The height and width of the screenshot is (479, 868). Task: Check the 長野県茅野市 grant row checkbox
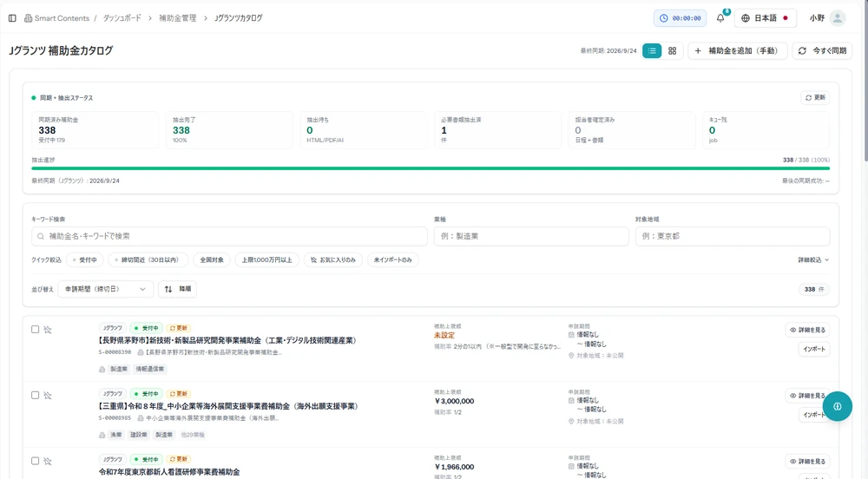click(35, 330)
